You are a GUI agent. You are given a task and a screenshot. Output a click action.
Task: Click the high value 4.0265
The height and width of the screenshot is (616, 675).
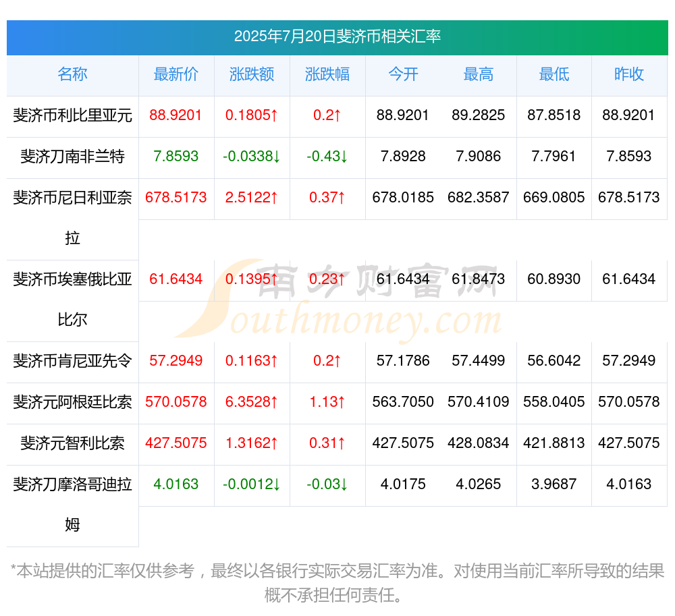click(x=479, y=484)
